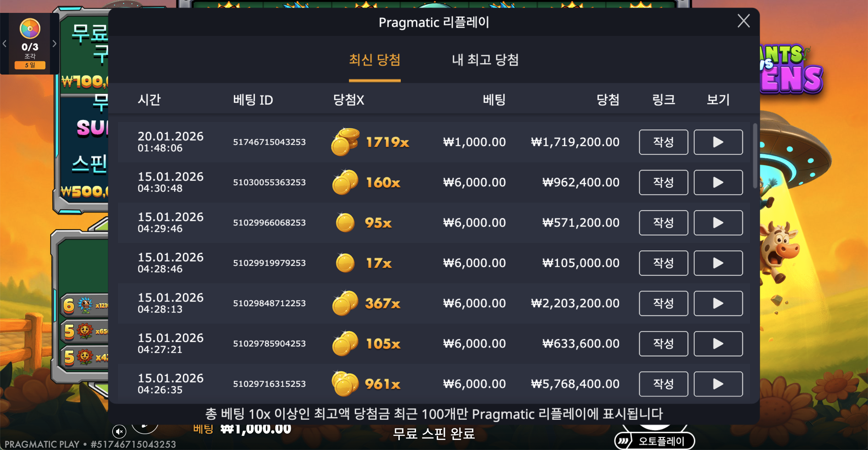The height and width of the screenshot is (450, 868).
Task: Click the 5 일 orange badge
Action: click(30, 65)
